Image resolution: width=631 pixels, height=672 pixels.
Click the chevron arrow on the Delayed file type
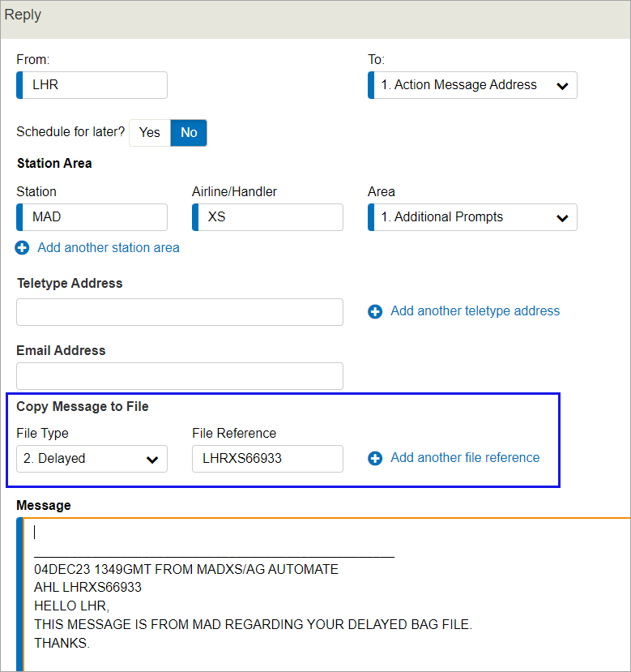coord(152,460)
